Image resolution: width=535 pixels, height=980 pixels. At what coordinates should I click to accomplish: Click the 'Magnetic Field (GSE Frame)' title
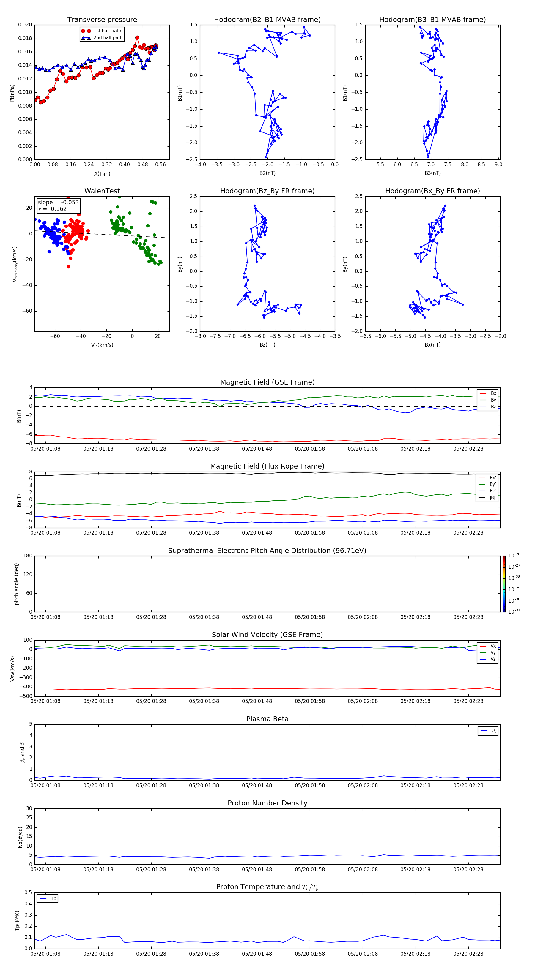pos(267,382)
